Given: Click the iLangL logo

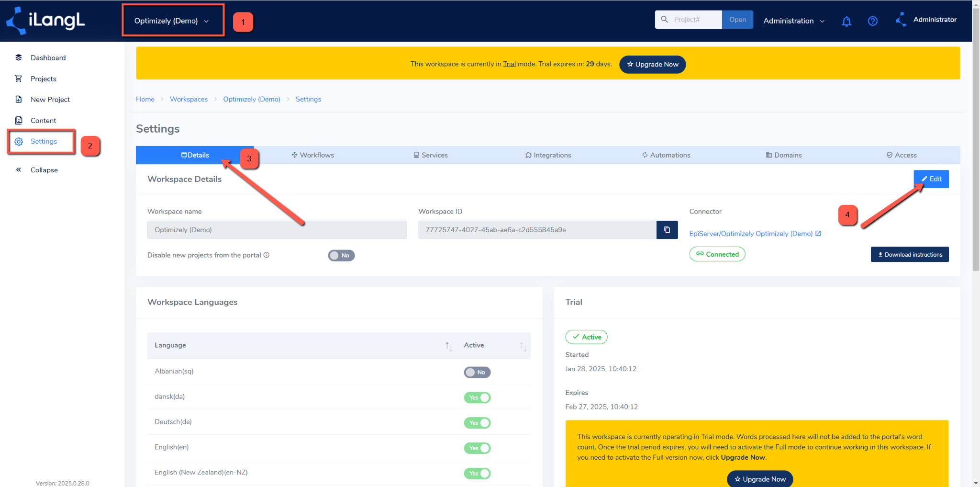Looking at the screenshot, I should 45,21.
